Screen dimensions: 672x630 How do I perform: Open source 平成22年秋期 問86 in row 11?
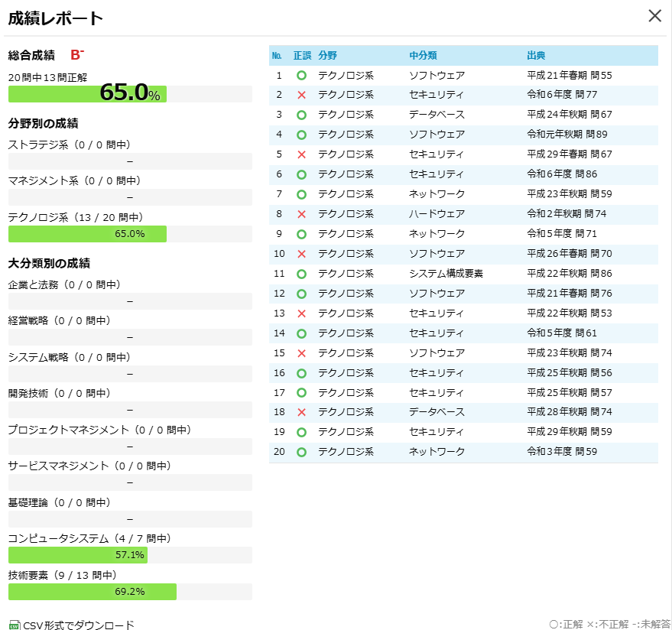pyautogui.click(x=570, y=274)
